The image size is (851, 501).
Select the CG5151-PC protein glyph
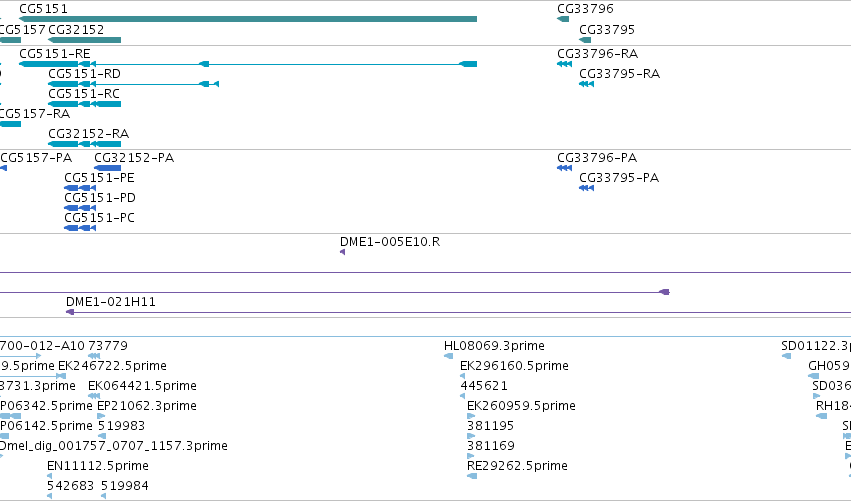80,228
